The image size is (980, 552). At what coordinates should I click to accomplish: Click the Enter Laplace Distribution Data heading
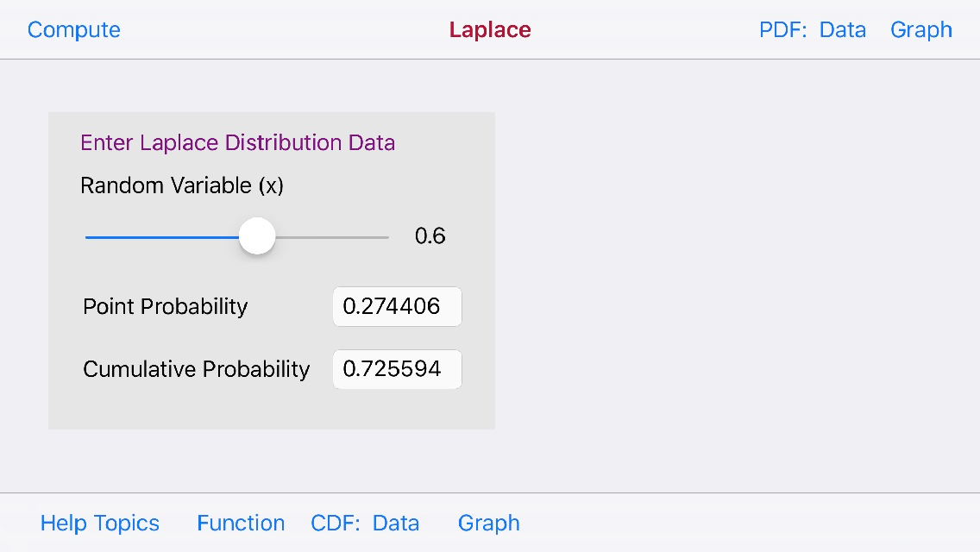(237, 142)
